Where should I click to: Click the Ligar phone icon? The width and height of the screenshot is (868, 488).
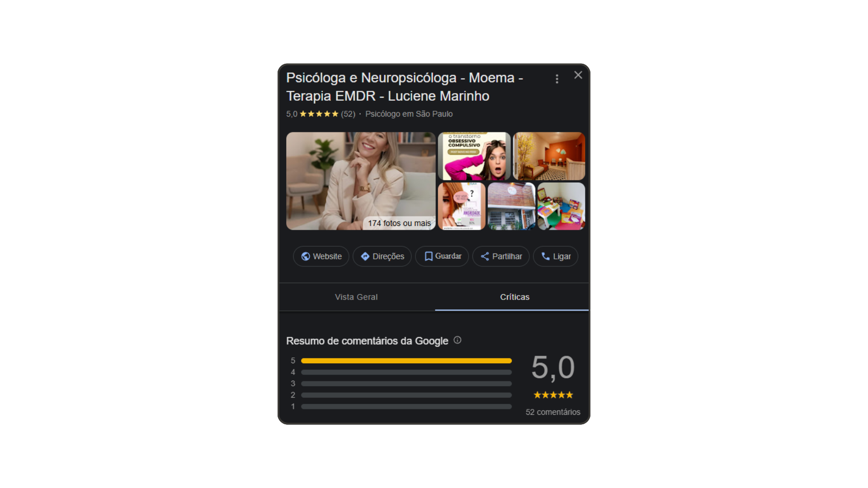[546, 256]
